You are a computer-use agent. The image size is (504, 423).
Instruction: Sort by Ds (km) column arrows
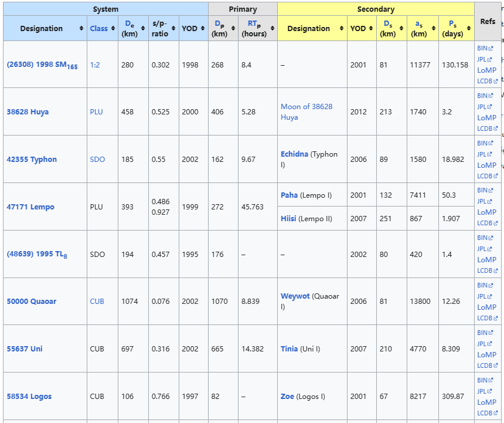pos(401,29)
